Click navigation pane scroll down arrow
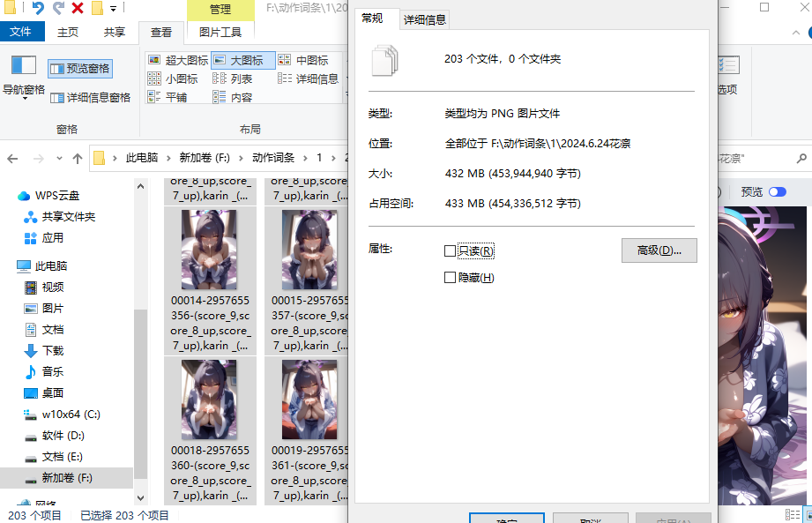This screenshot has width=812, height=523. 140,498
